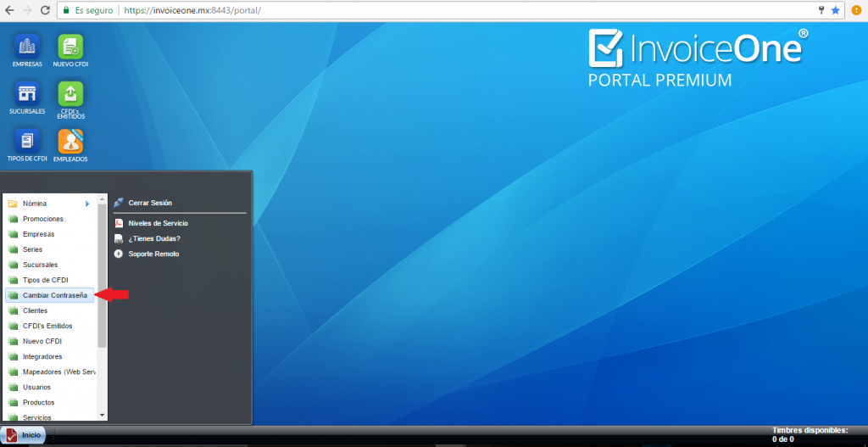Click the browser back arrow

[x=9, y=10]
